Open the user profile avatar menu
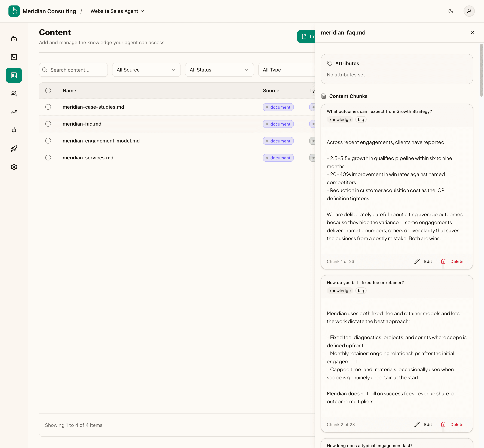Screen dimensions: 484x448 [x=469, y=11]
